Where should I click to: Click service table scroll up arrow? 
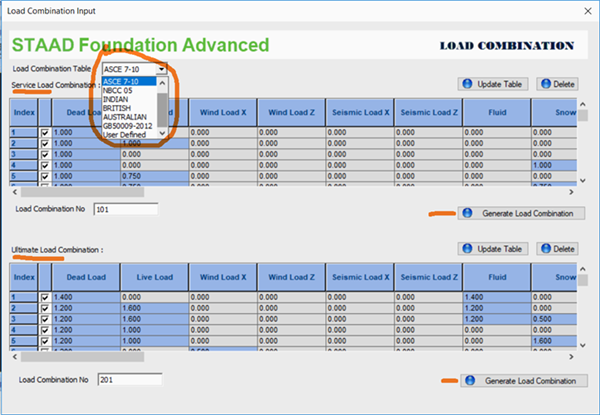583,104
